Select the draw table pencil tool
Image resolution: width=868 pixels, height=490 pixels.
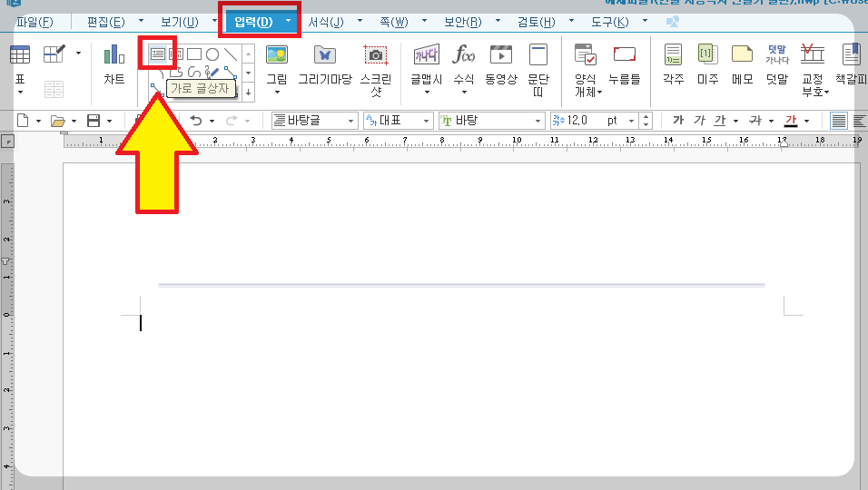pyautogui.click(x=54, y=54)
